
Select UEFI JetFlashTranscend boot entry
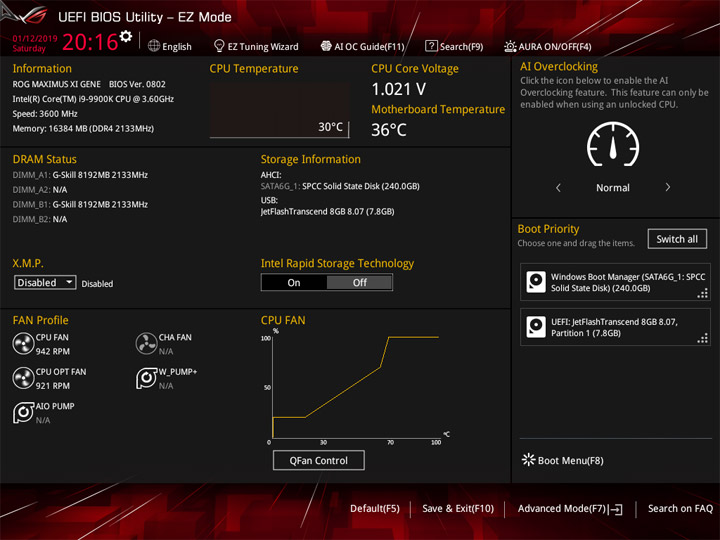coord(615,327)
